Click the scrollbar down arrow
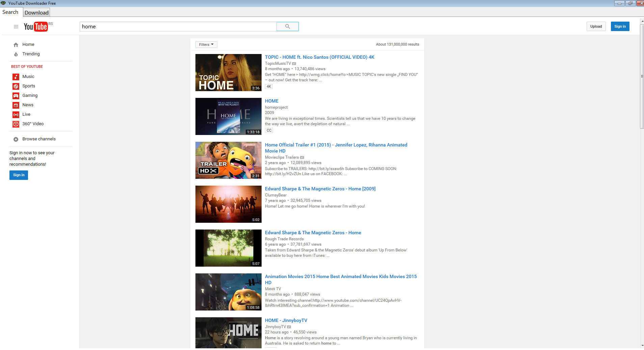The height and width of the screenshot is (350, 644). [x=642, y=346]
